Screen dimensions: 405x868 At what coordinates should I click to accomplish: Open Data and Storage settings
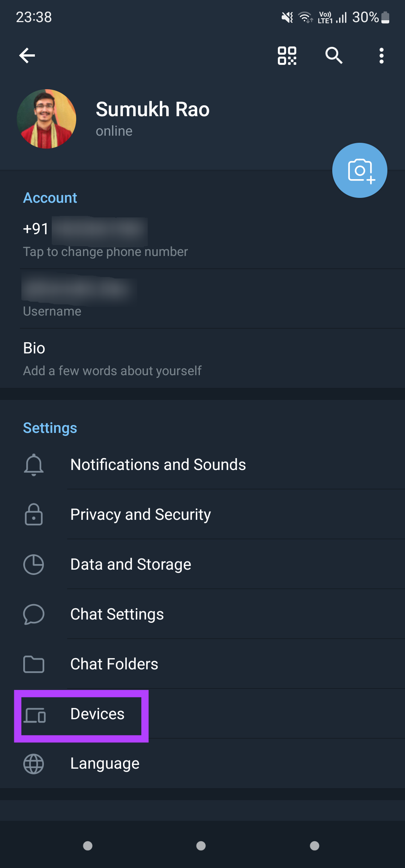131,564
